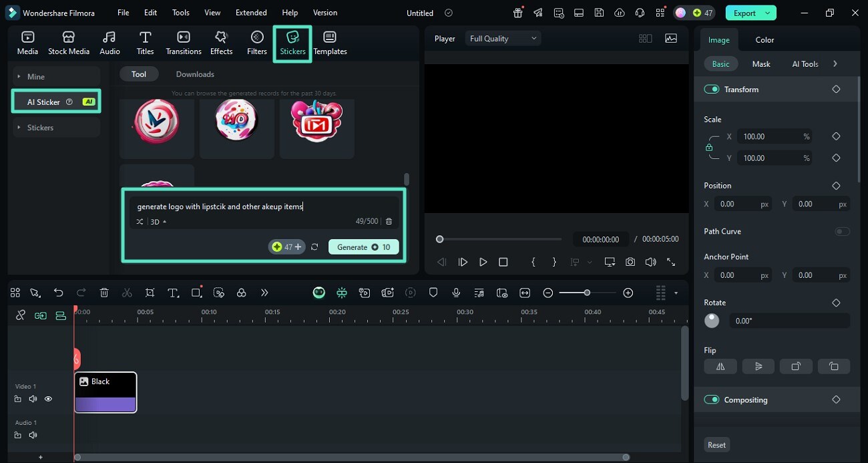Open the Media tab
This screenshot has width=868, height=463.
tap(27, 43)
